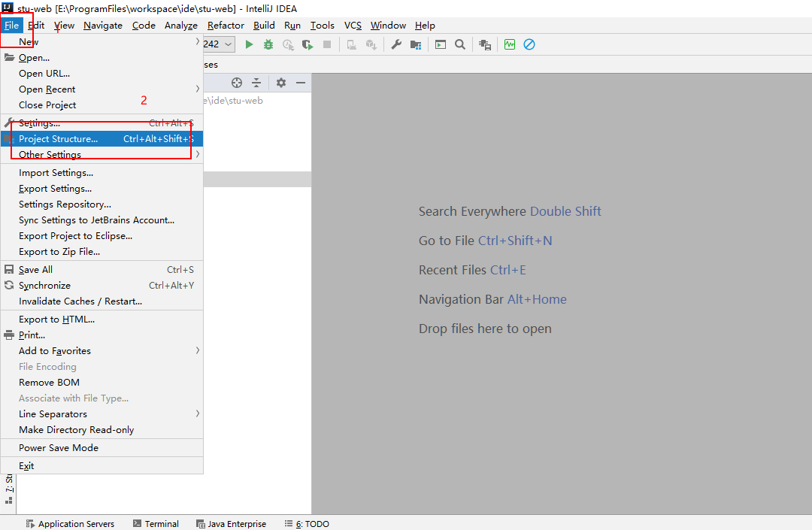Image resolution: width=812 pixels, height=530 pixels.
Task: Click Print... menu entry
Action: (101, 335)
